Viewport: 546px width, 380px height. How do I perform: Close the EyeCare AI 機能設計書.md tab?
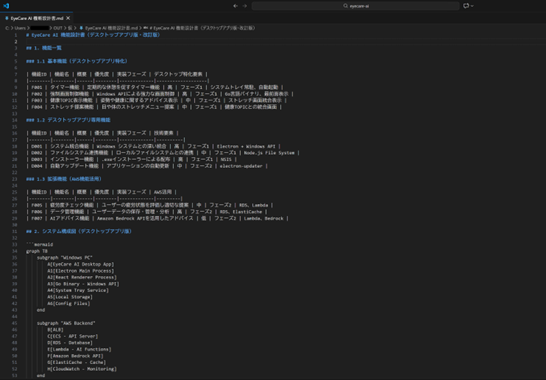(x=68, y=18)
